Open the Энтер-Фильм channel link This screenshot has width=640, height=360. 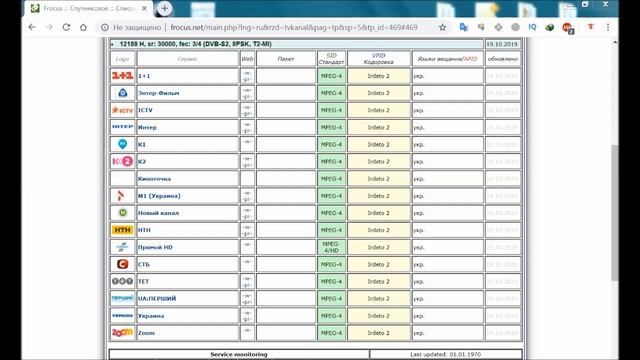158,93
